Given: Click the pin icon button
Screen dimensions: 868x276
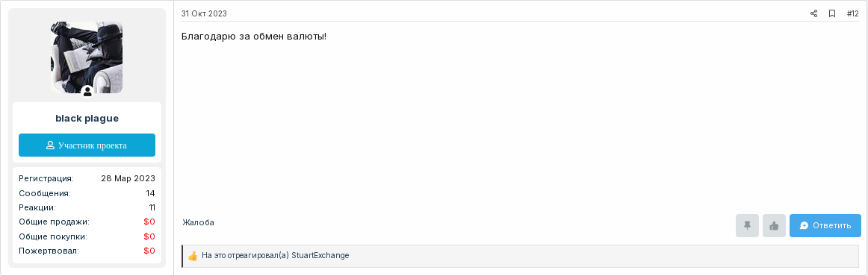Looking at the screenshot, I should (x=747, y=226).
